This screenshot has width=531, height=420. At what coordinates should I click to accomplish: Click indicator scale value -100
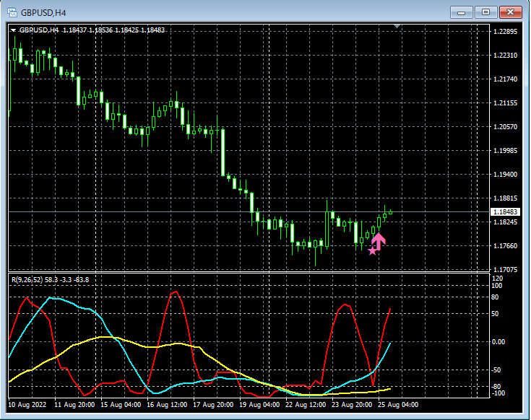(x=498, y=393)
